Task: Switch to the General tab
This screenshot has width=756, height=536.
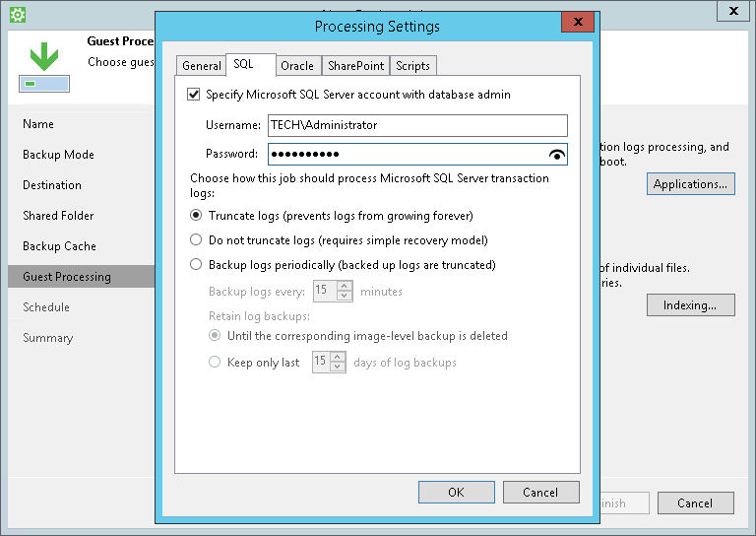Action: click(202, 66)
